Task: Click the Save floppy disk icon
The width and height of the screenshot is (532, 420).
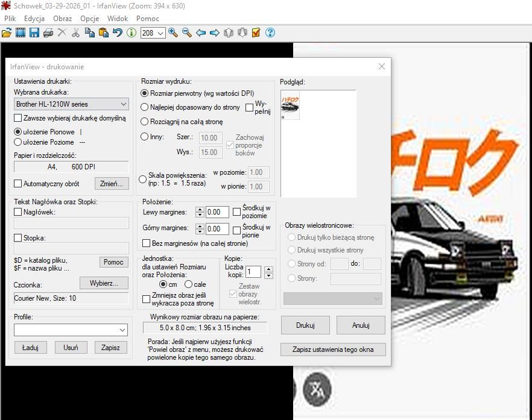Action: pos(34,33)
